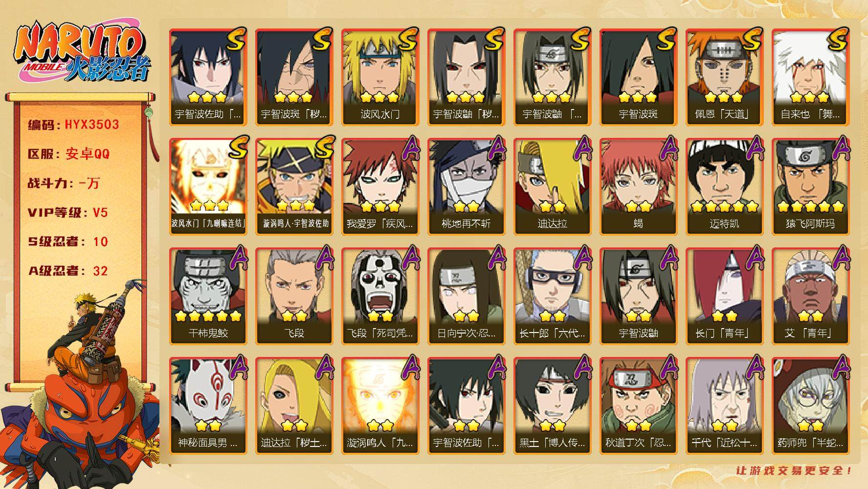Open the 宇智波鼬 A-rank card

pyautogui.click(x=638, y=296)
